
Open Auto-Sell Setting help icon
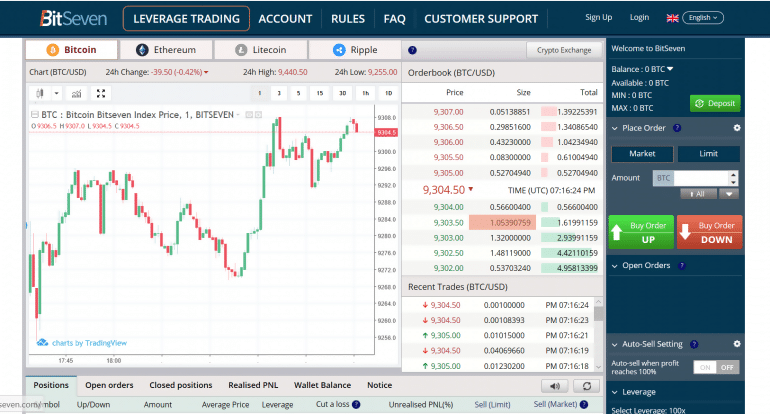point(694,344)
